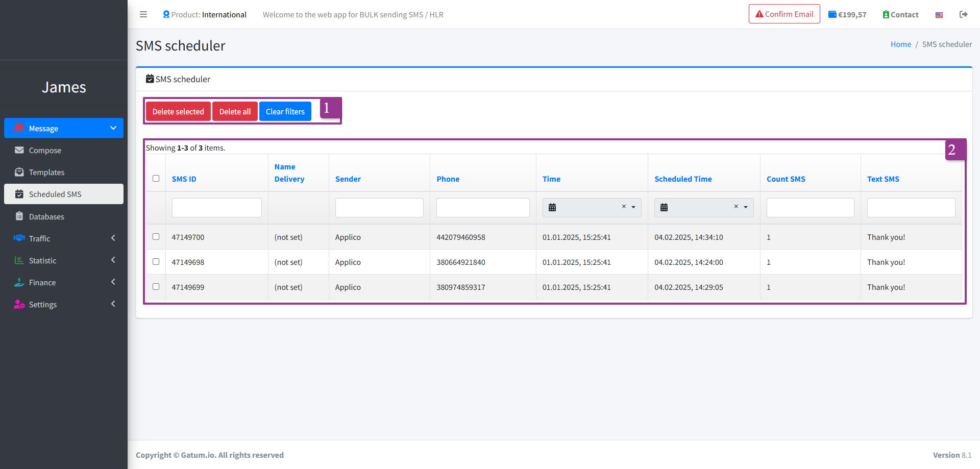Clear the Time filter with the × icon

click(624, 207)
